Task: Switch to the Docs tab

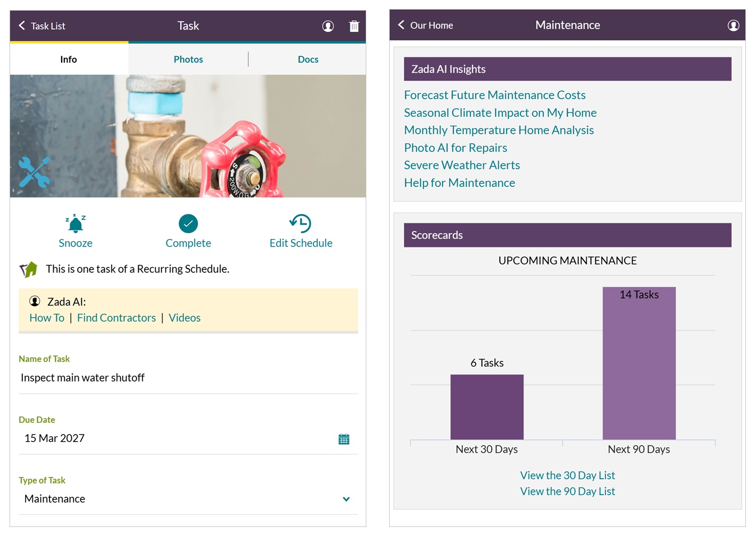Action: click(x=308, y=59)
